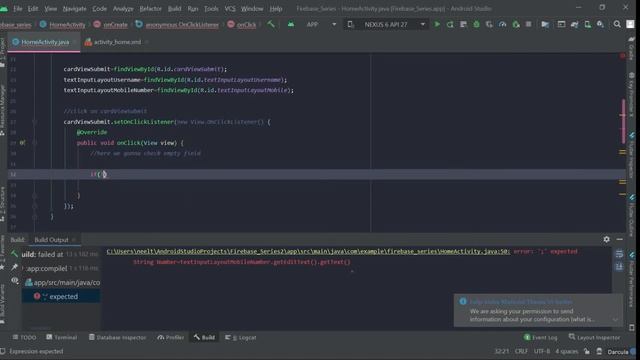Screen dimensions: 640x360
Task: Open the Profile app gauge icon
Action: [502, 24]
